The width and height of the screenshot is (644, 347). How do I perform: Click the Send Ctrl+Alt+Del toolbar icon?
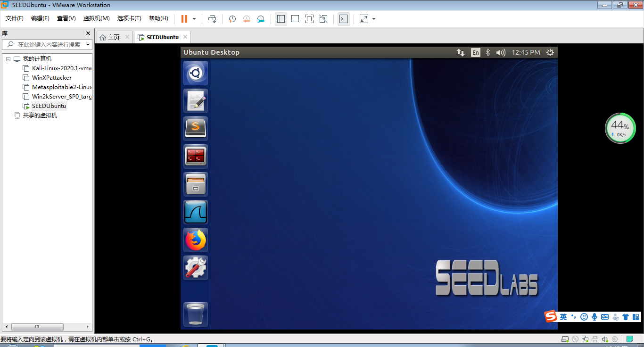coord(212,19)
